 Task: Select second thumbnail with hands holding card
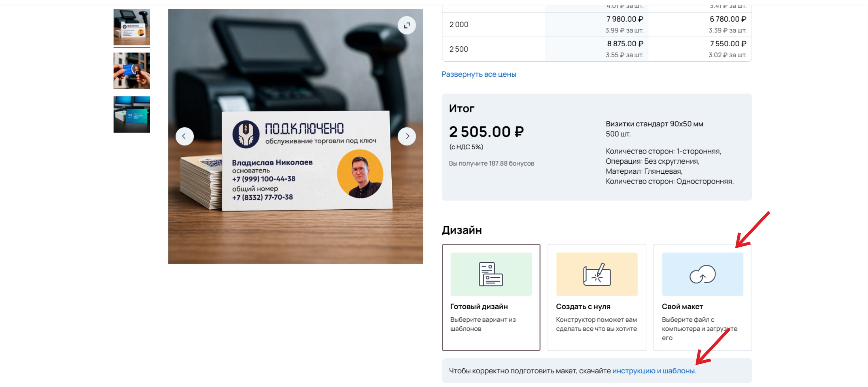(x=132, y=71)
